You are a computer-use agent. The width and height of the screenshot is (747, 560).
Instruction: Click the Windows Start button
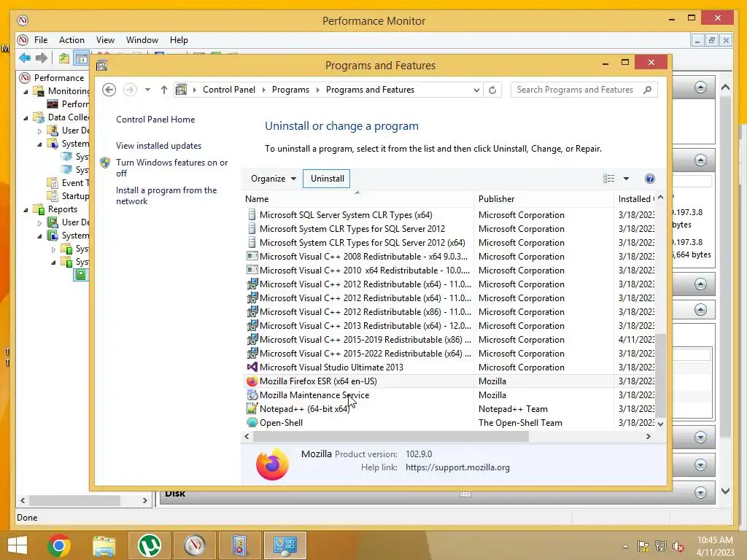(18, 545)
